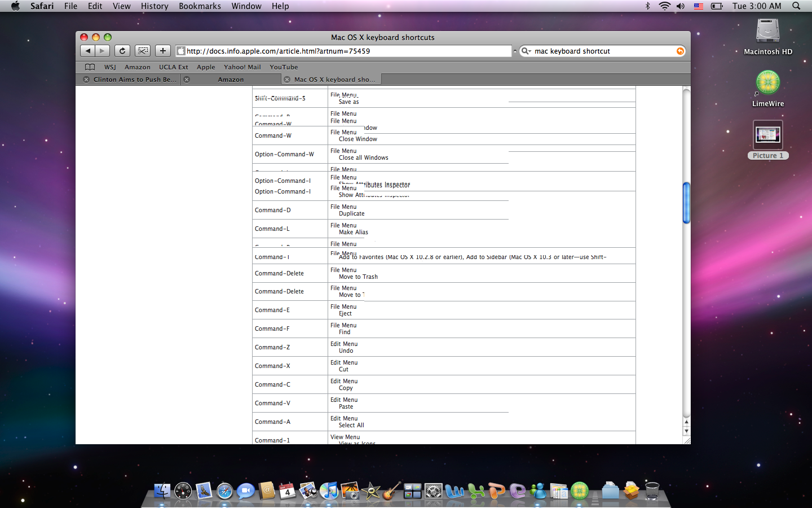Launch Microsoft Excel from the Dock
This screenshot has height=508, width=812.
pos(475,491)
